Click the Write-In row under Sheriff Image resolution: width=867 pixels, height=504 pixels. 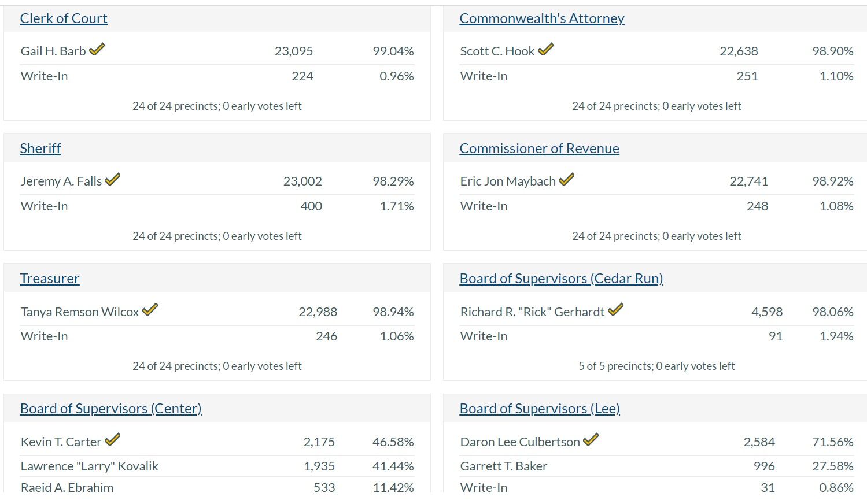[44, 206]
